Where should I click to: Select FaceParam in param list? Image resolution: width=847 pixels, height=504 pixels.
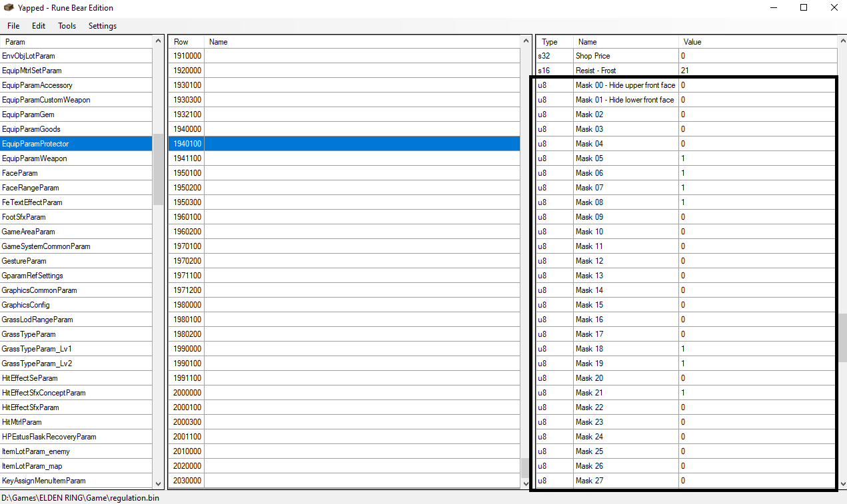[x=76, y=173]
